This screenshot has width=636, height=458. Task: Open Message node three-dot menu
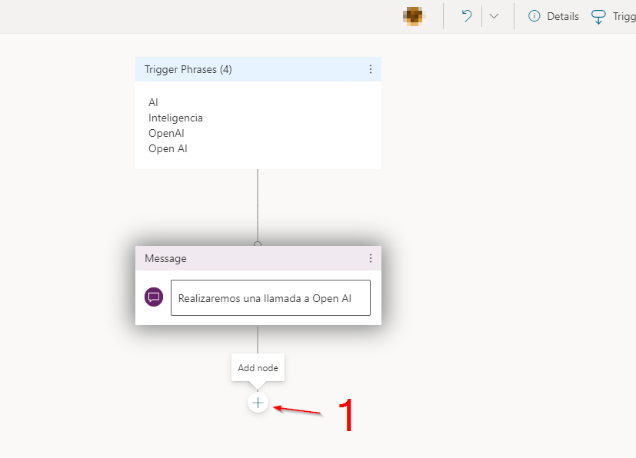[x=370, y=258]
